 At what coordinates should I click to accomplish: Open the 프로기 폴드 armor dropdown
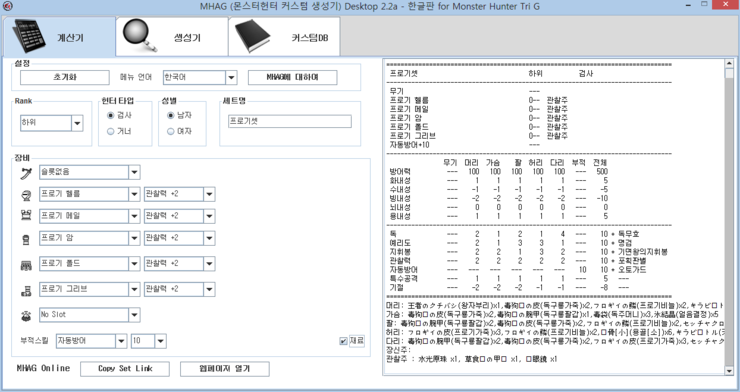[x=135, y=264]
